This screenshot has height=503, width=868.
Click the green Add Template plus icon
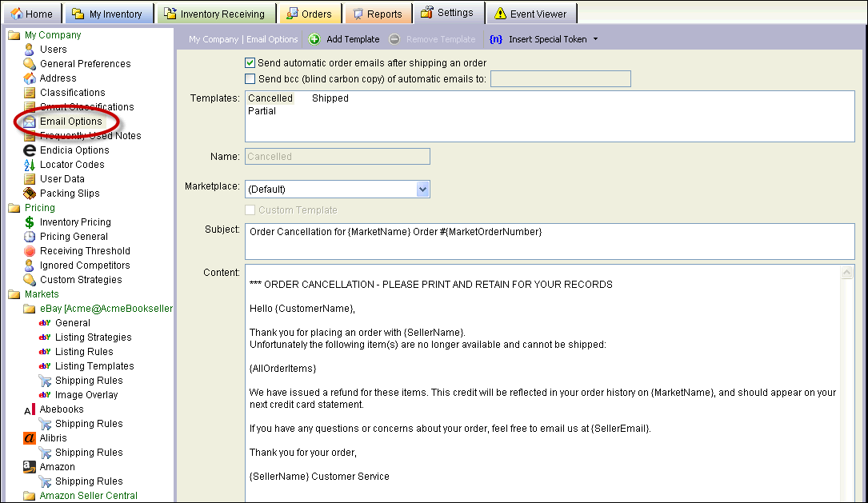pyautogui.click(x=314, y=39)
